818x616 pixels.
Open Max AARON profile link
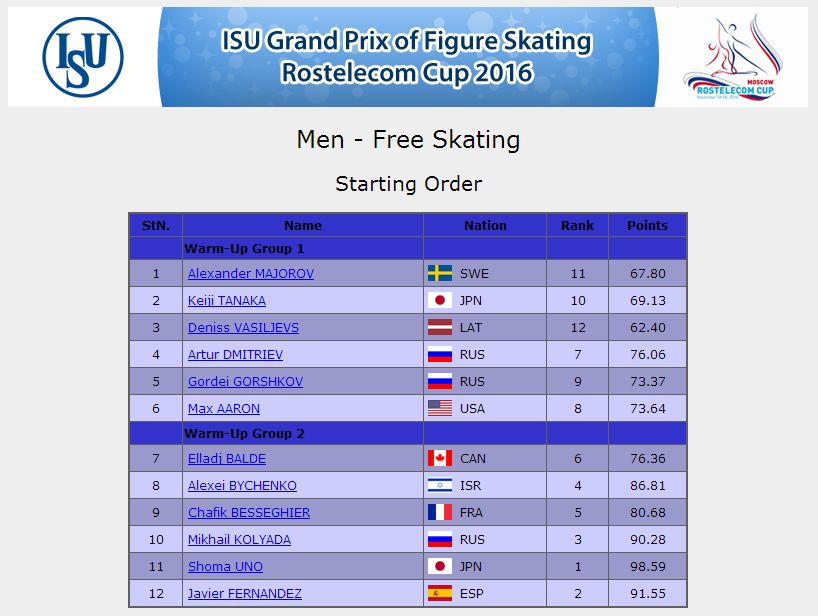(224, 408)
